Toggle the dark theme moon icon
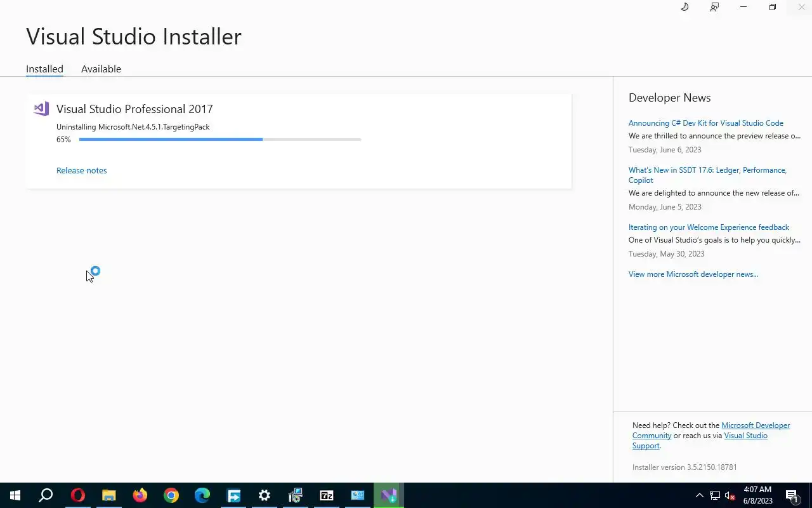Image resolution: width=812 pixels, height=508 pixels. pos(684,7)
